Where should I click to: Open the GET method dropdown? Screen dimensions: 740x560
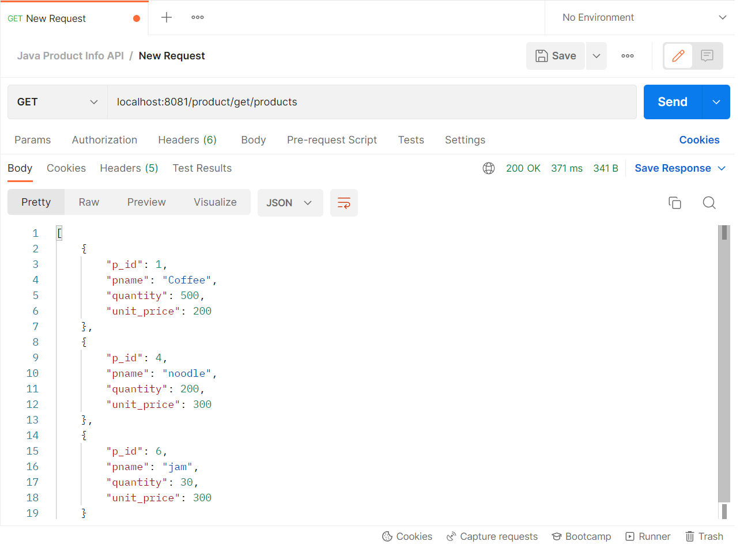[57, 101]
